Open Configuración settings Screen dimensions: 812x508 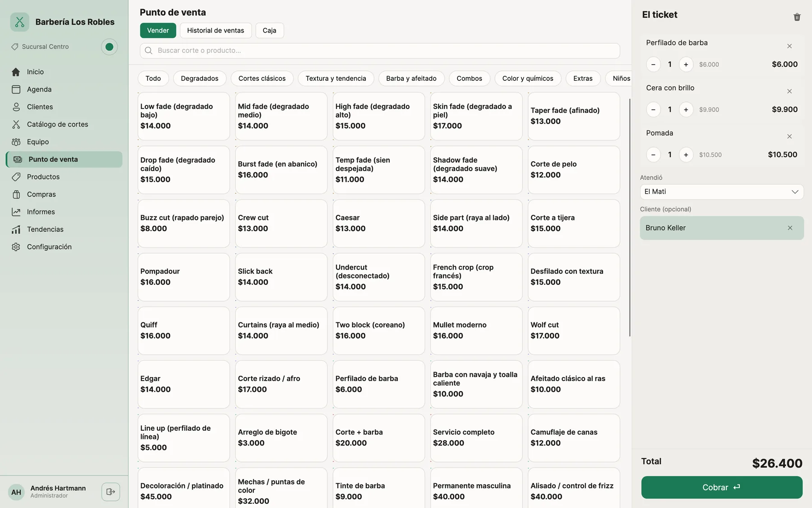(x=64, y=247)
